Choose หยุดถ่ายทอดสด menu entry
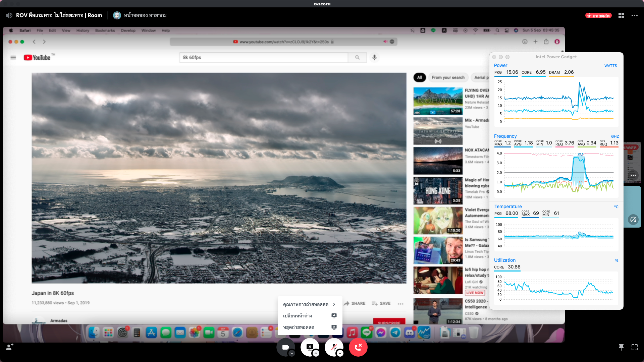 click(x=309, y=327)
